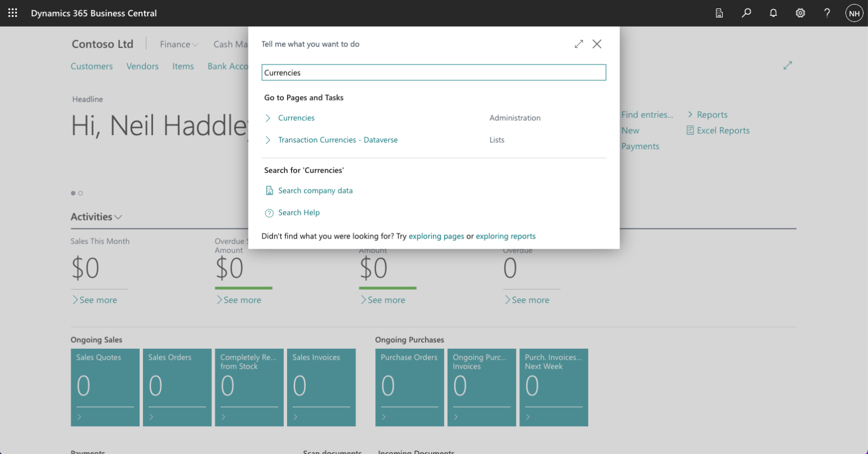The height and width of the screenshot is (454, 868).
Task: Click the chevron beside Transaction Currencies - Dataverse
Action: coord(268,140)
